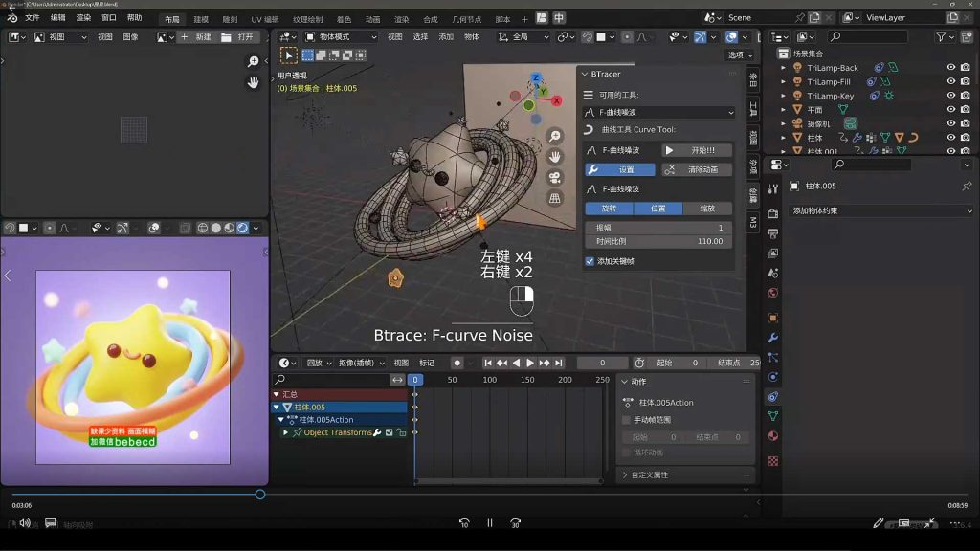Viewport: 980px width, 551px height.
Task: Jump to the timeline's first frame
Action: 488,364
